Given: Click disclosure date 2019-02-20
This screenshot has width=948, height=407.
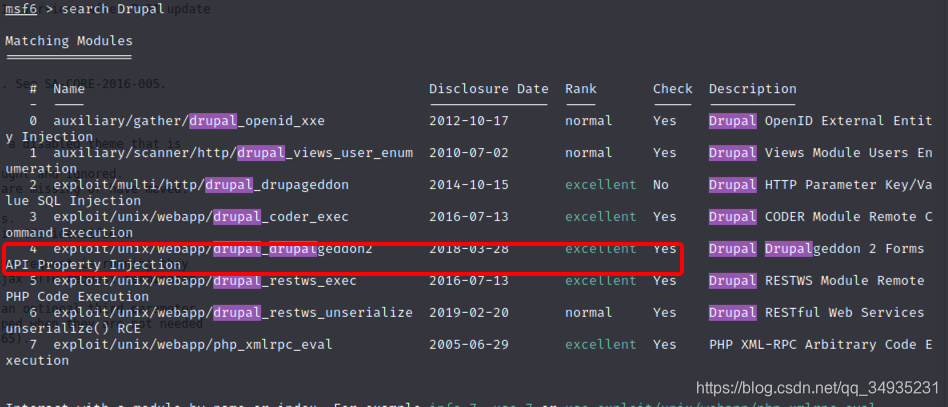Looking at the screenshot, I should click(x=469, y=313).
